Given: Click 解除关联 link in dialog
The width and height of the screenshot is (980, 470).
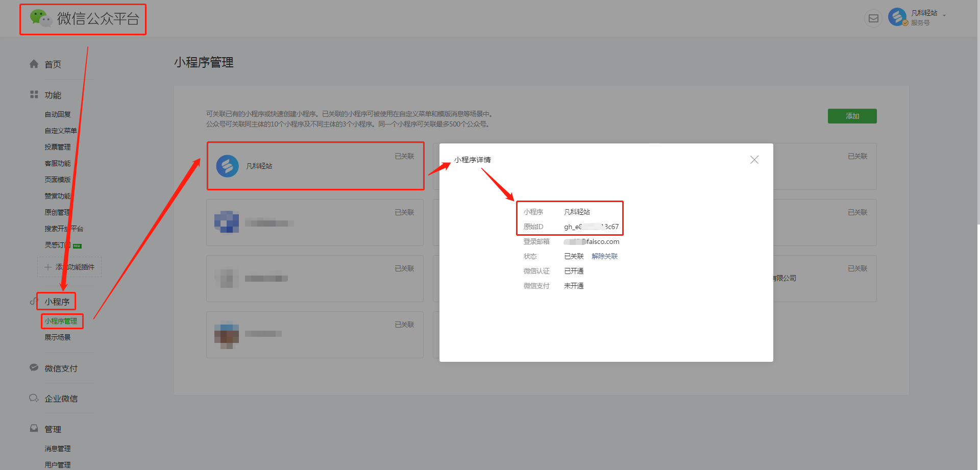Looking at the screenshot, I should click(x=604, y=256).
